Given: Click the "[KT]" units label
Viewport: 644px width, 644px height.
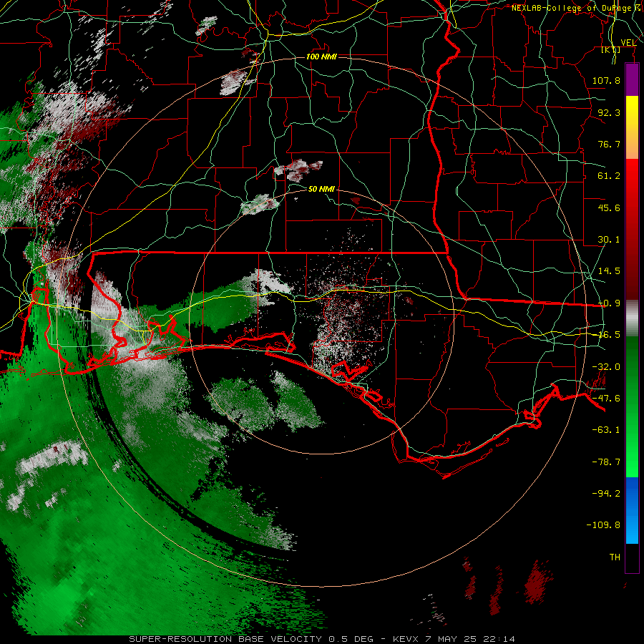Looking at the screenshot, I should tap(611, 49).
